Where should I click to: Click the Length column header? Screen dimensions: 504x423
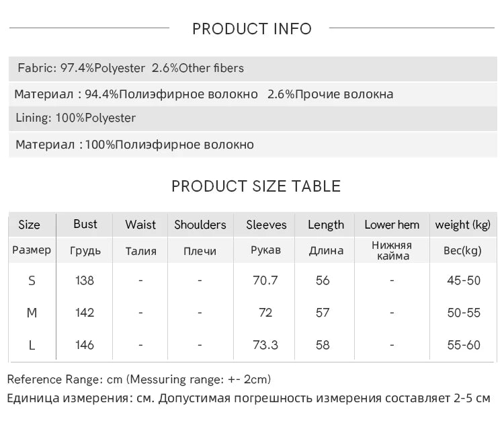point(326,225)
